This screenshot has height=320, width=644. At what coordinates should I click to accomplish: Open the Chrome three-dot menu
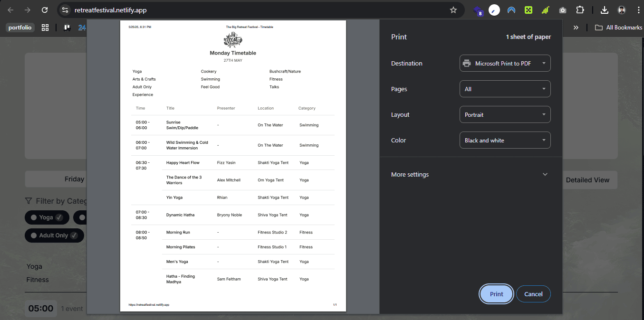[x=638, y=10]
